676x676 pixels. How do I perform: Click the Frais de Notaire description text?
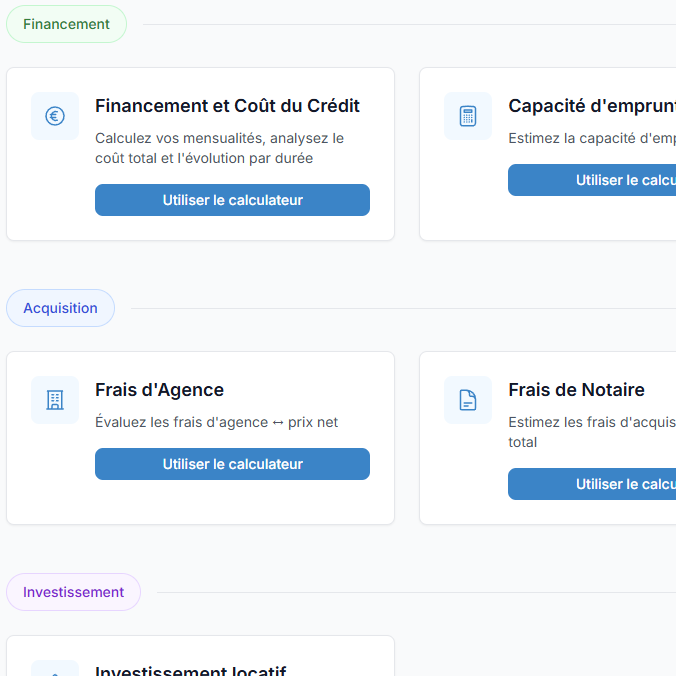(x=591, y=432)
